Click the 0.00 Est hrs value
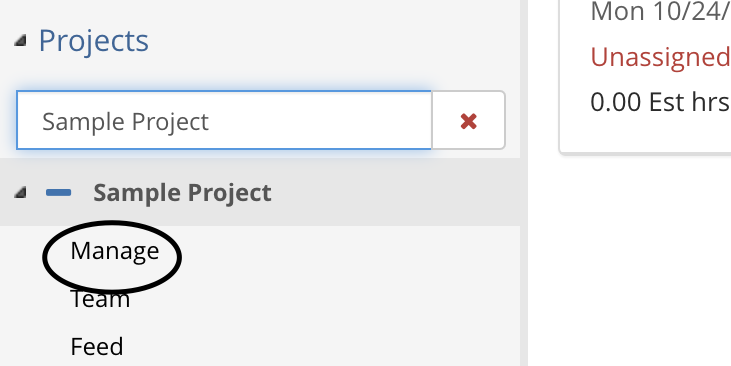The image size is (731, 366). coord(660,102)
